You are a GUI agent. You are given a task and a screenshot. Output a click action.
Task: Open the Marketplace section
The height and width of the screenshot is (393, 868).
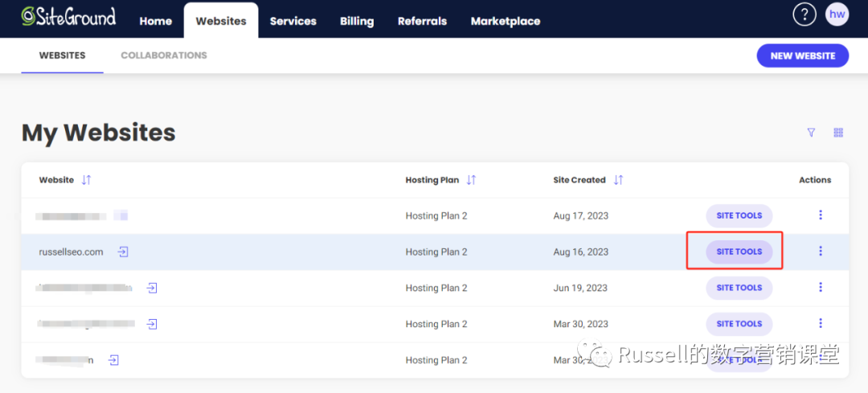pyautogui.click(x=505, y=21)
